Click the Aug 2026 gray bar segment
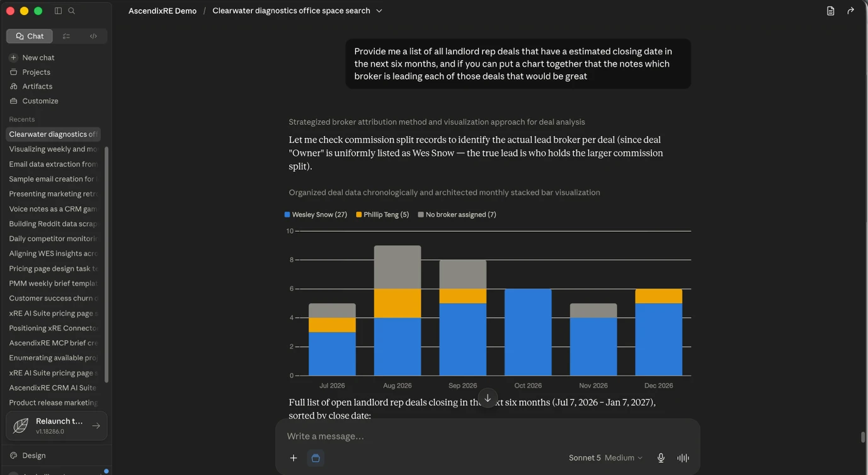Screen dimensions: 868x475 397,267
